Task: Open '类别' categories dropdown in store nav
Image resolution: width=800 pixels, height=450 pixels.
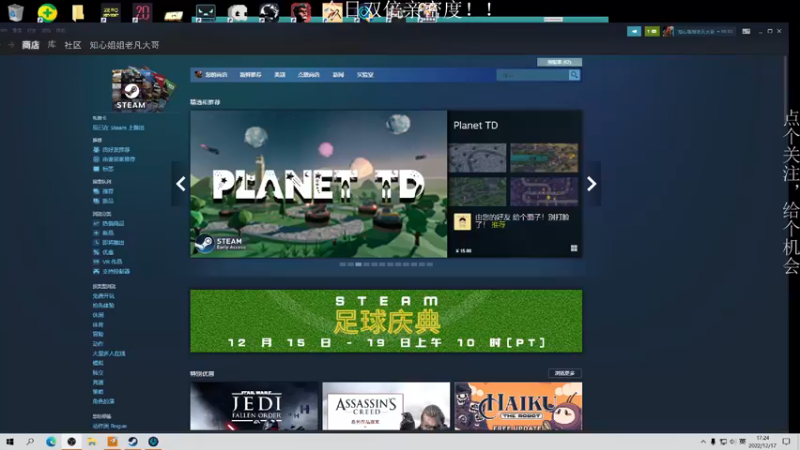Action: (280, 75)
